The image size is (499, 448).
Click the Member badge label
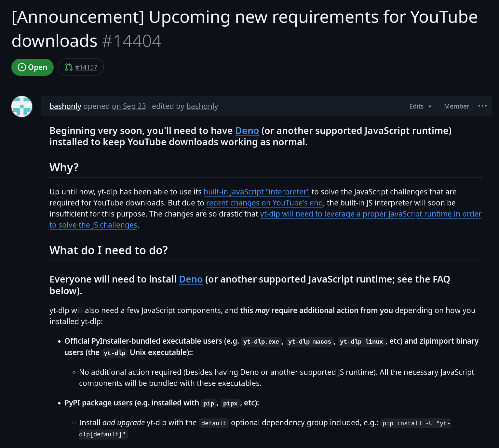(456, 106)
